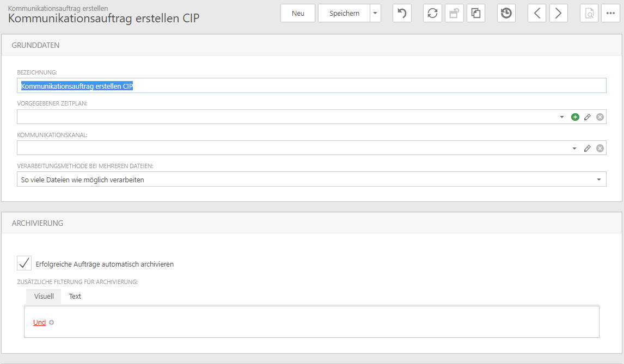
Task: Click the copy/duplicate record icon
Action: coord(475,14)
